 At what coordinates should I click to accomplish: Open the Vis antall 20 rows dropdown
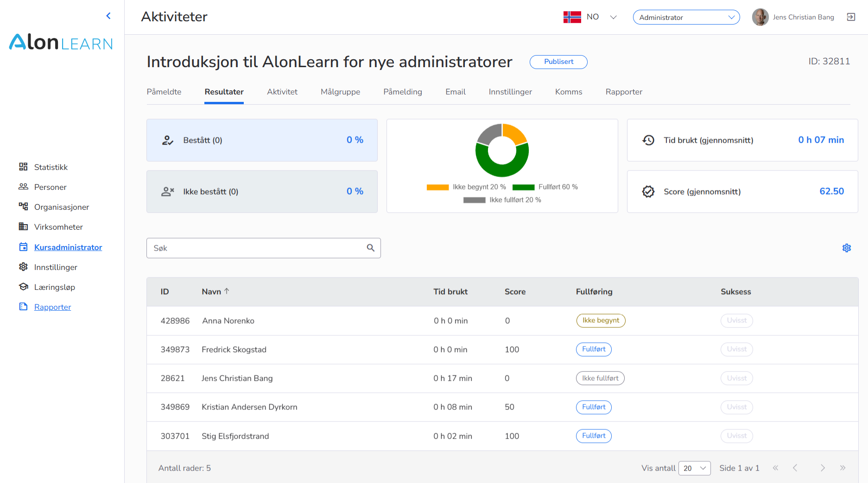tap(694, 468)
